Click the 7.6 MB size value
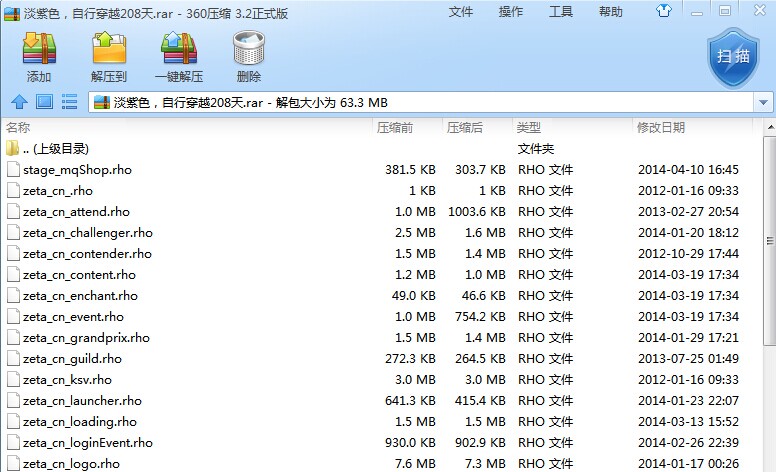The height and width of the screenshot is (472, 776). [415, 464]
